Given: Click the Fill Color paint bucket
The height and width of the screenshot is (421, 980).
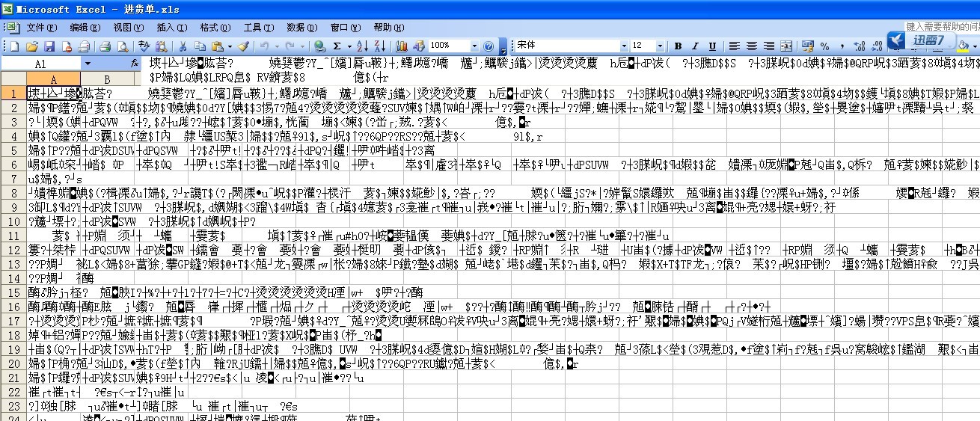Looking at the screenshot, I should pos(964,46).
